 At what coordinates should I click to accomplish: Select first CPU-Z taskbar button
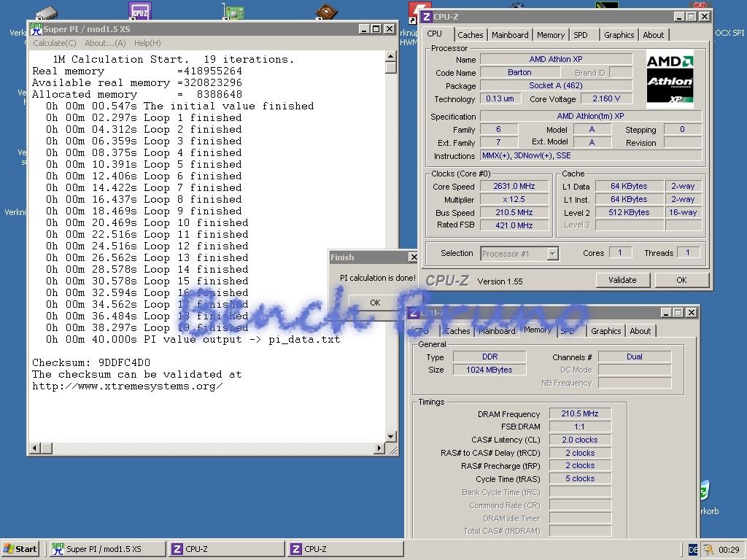(x=226, y=548)
